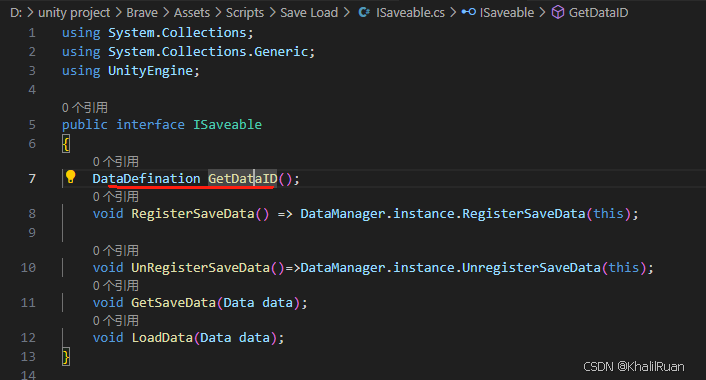This screenshot has width=706, height=380.
Task: Click line number 13 in the gutter
Action: pyautogui.click(x=28, y=357)
